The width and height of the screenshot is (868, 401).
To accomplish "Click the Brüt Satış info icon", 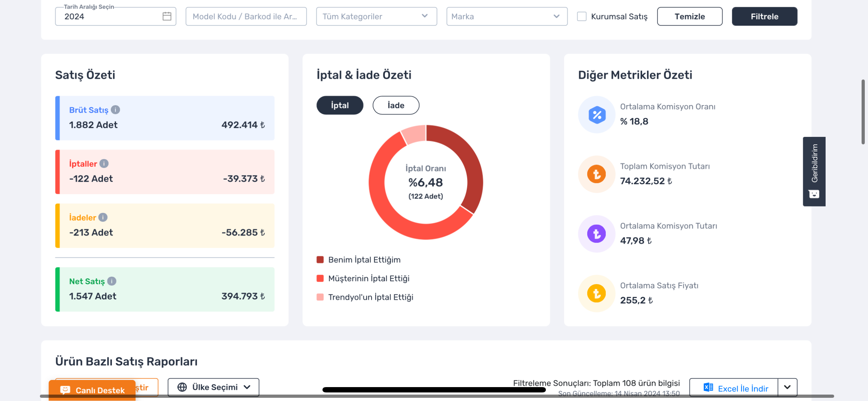I will click(x=115, y=110).
